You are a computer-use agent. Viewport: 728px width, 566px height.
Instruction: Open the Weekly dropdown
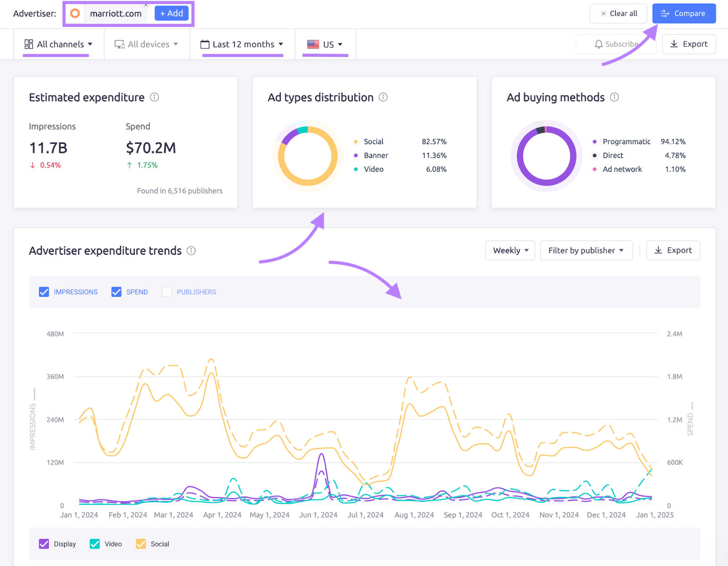[x=510, y=250]
